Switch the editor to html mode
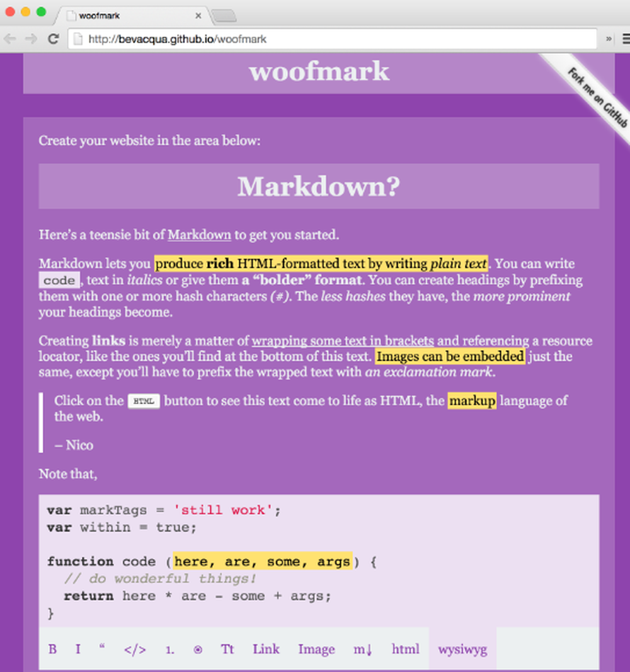This screenshot has height=672, width=630. point(406,649)
